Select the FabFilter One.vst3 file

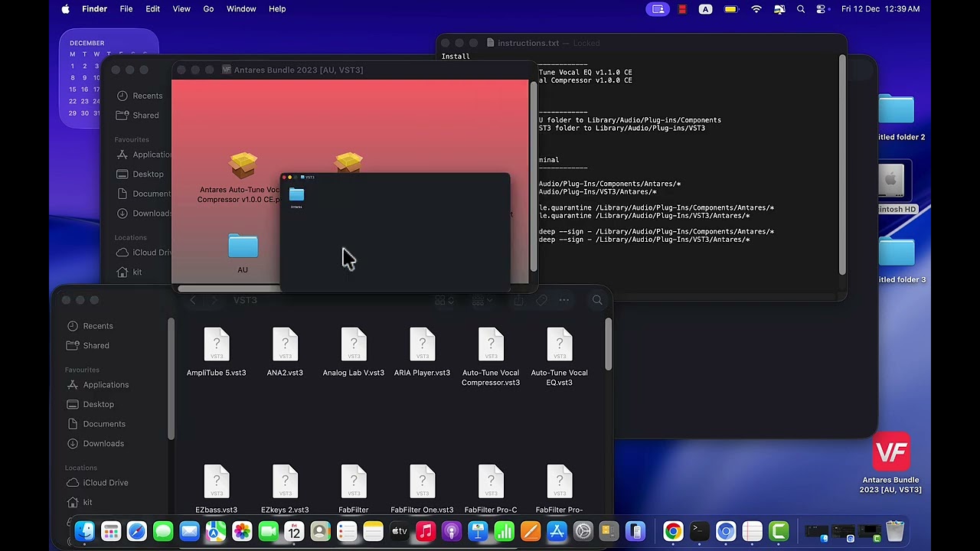pyautogui.click(x=422, y=490)
